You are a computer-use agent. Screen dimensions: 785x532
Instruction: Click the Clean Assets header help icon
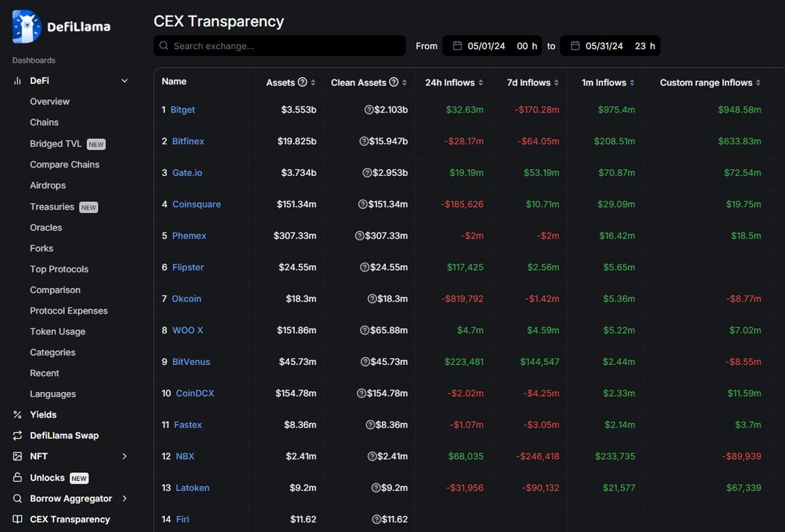pos(394,82)
